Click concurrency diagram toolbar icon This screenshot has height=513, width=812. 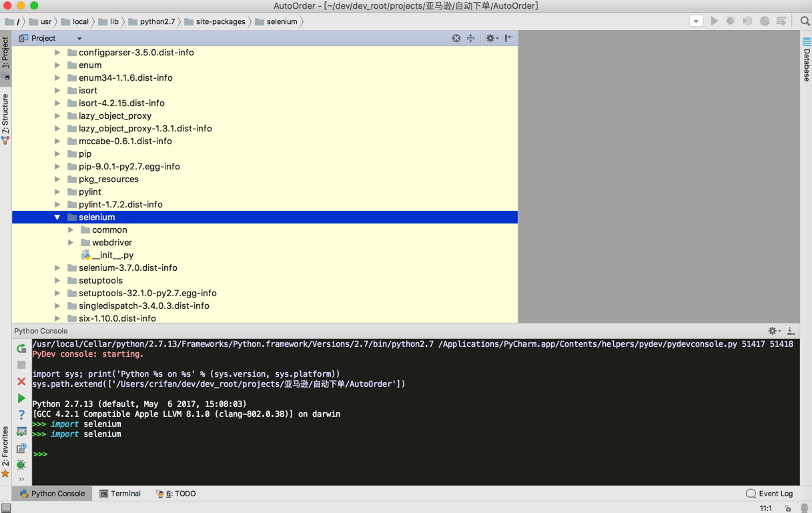click(782, 21)
